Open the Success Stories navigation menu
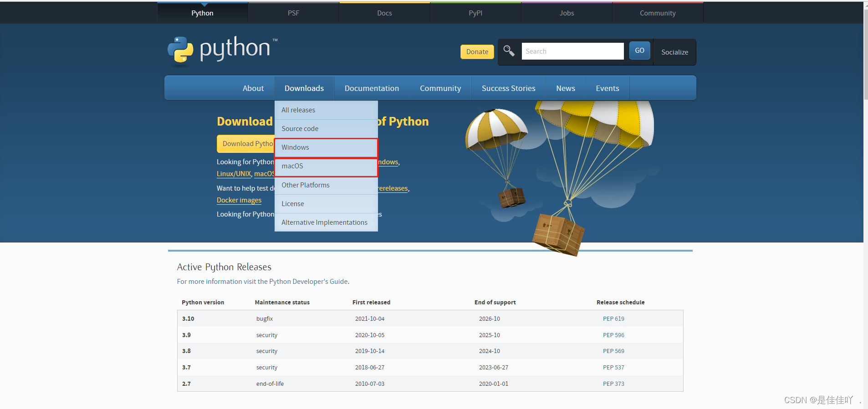868x409 pixels. pos(509,88)
